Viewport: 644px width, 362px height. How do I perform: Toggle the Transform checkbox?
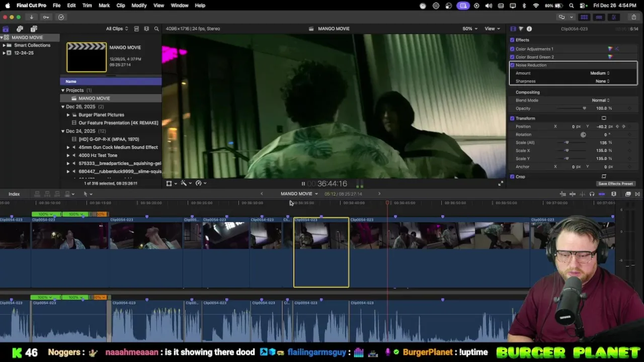[512, 118]
